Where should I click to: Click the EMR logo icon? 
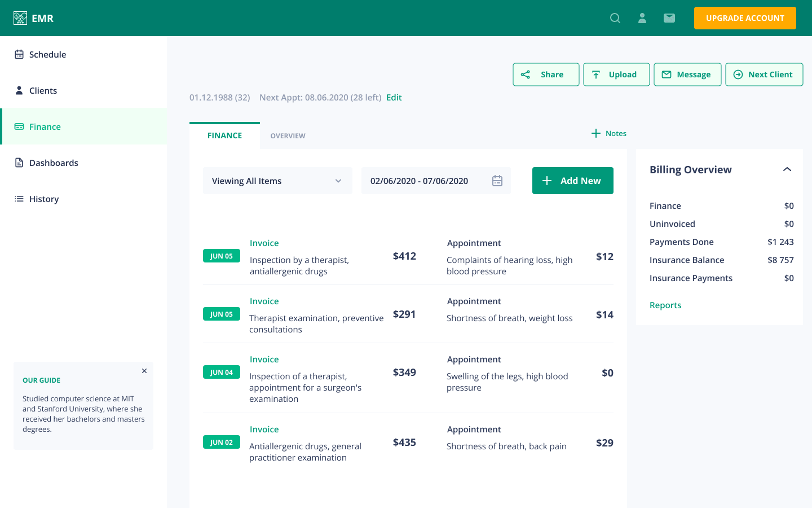coord(20,18)
